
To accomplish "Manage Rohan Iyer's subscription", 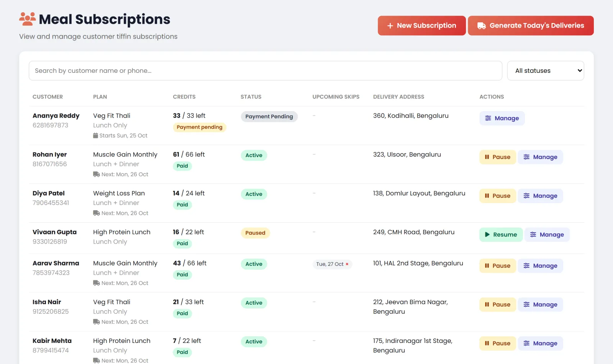I will tap(540, 157).
